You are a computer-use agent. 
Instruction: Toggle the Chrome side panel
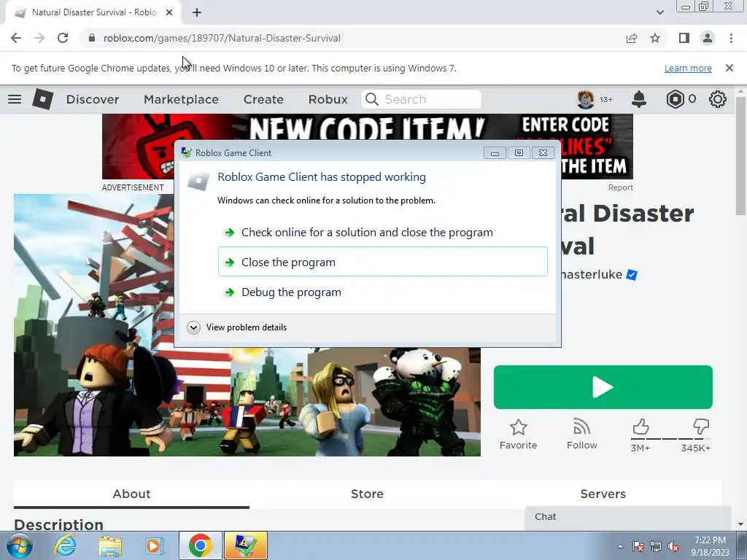(x=684, y=38)
